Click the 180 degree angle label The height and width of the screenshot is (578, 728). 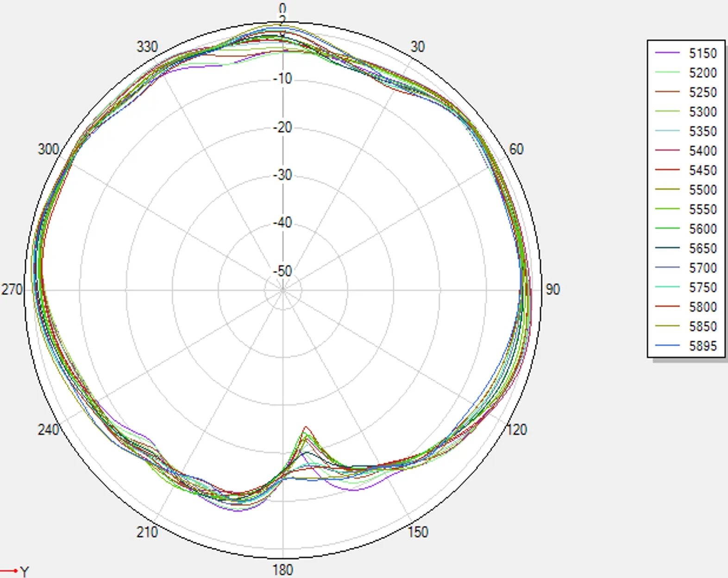coord(282,570)
